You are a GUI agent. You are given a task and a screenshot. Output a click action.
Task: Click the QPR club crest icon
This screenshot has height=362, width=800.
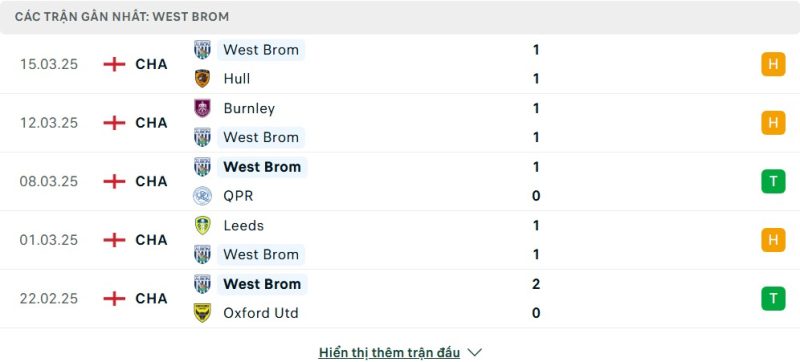pos(203,196)
